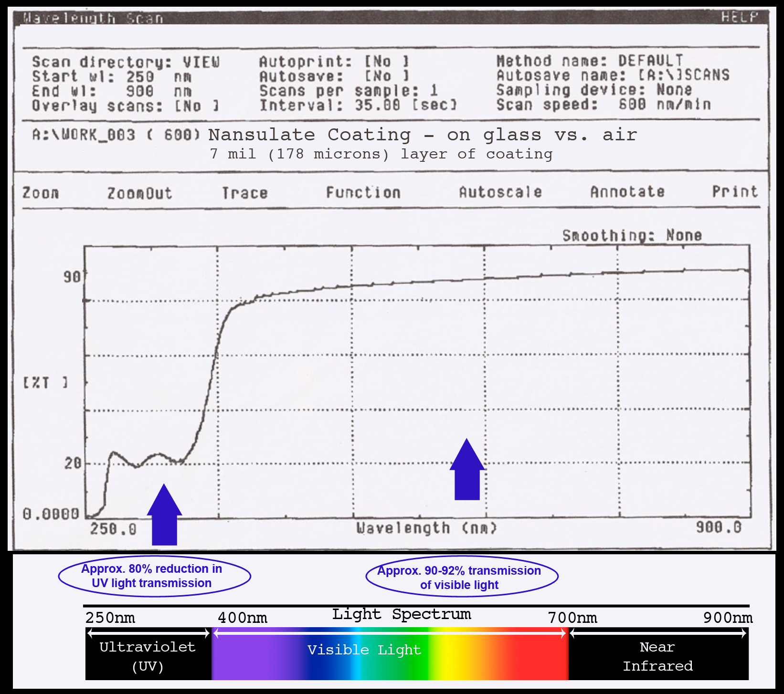The height and width of the screenshot is (694, 784).
Task: Toggle the Overlay scans [No] setting
Action: tap(126, 105)
